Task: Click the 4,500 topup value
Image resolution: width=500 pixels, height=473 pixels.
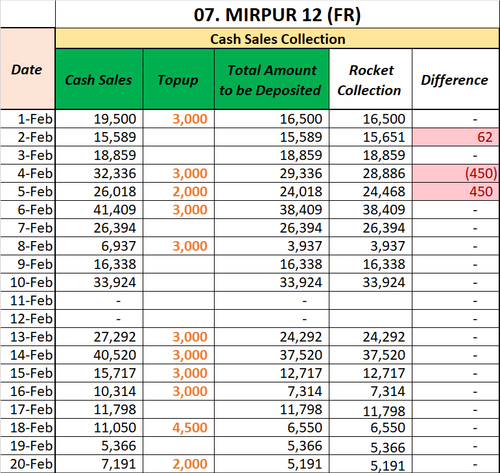Action: click(179, 428)
